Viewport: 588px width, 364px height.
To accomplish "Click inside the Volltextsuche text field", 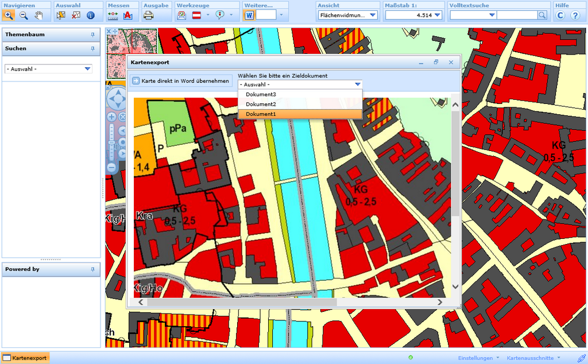I will (516, 15).
